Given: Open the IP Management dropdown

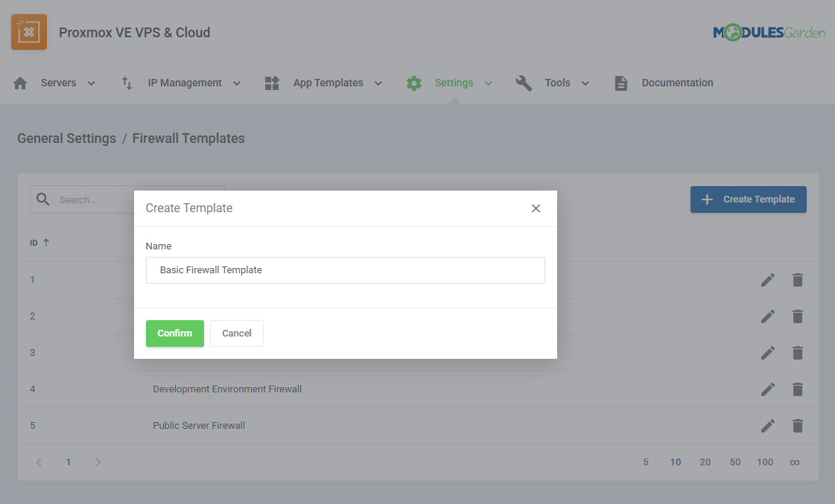Looking at the screenshot, I should click(x=237, y=83).
